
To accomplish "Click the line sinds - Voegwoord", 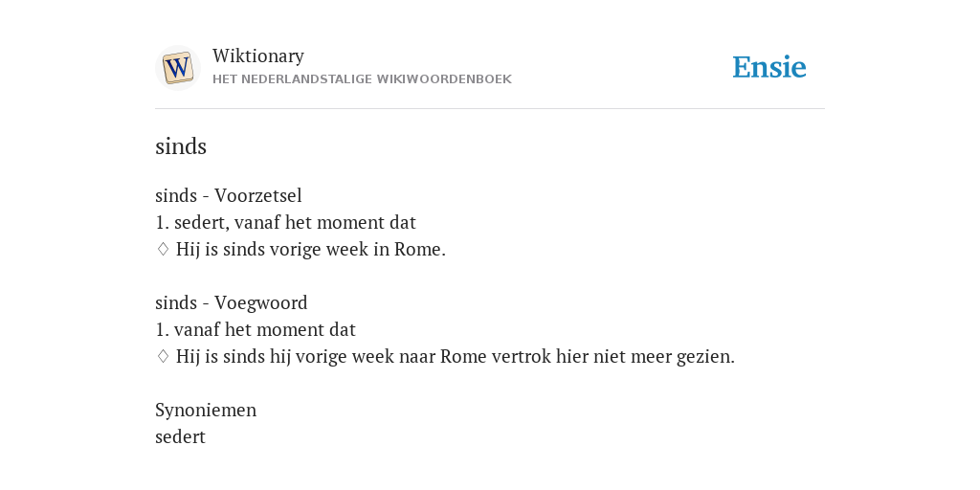I will 232,302.
